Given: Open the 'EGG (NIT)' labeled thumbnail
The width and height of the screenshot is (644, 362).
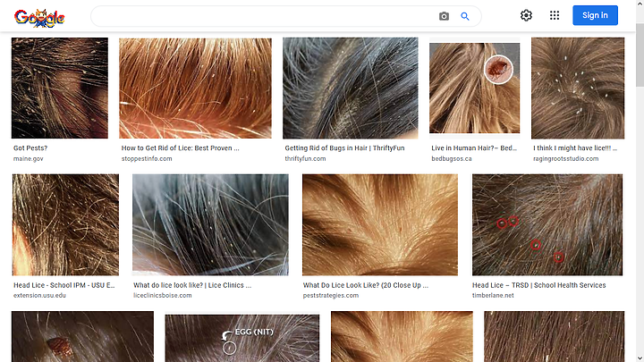Looking at the screenshot, I should point(241,338).
